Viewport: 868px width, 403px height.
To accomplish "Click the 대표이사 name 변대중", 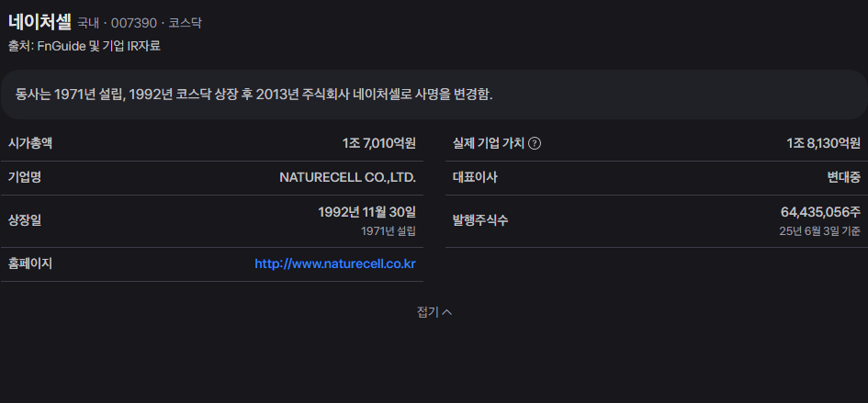I will point(844,178).
